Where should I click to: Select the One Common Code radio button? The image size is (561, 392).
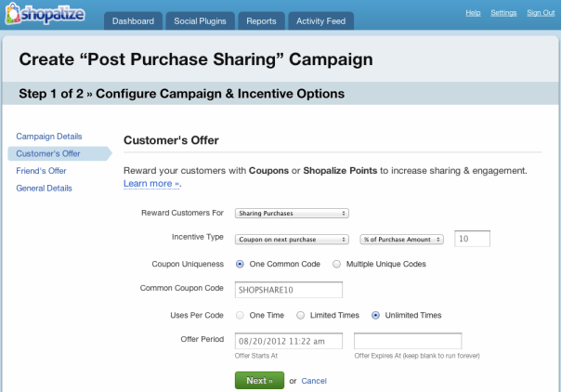click(x=240, y=265)
